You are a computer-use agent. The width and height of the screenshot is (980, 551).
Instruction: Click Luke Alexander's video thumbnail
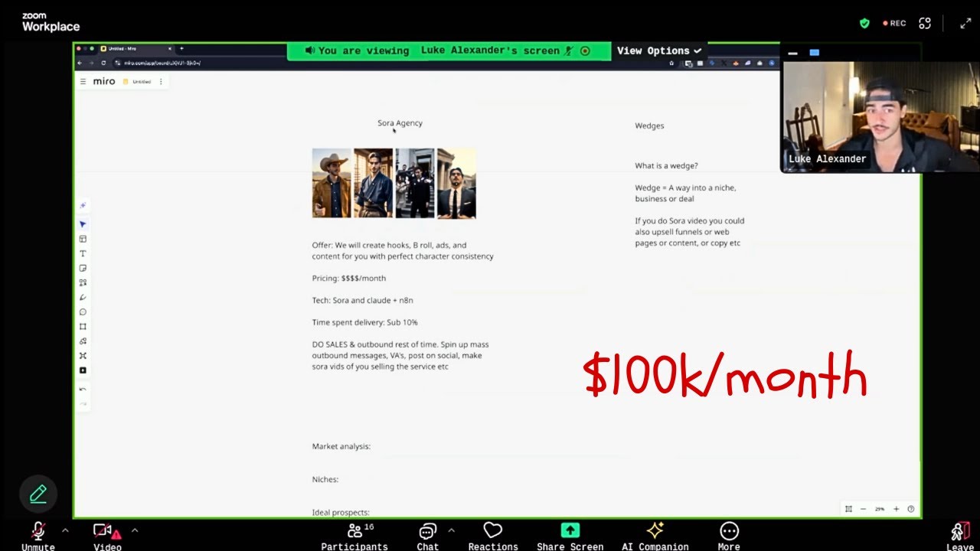880,117
